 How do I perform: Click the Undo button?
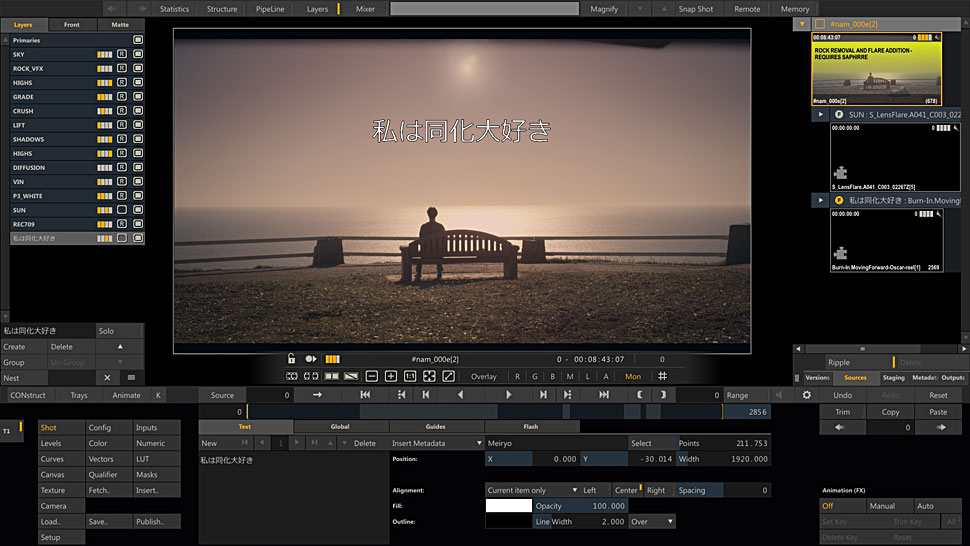tap(843, 395)
